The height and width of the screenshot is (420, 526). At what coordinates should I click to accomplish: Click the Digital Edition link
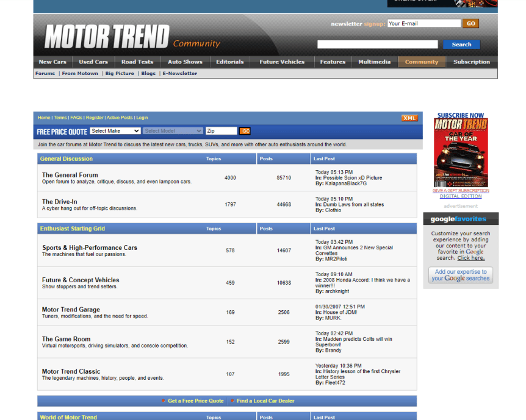click(x=461, y=196)
